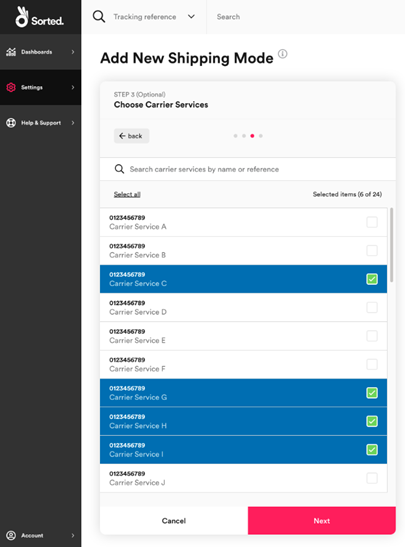Click the info icon beside page title
The width and height of the screenshot is (405, 547).
(283, 54)
